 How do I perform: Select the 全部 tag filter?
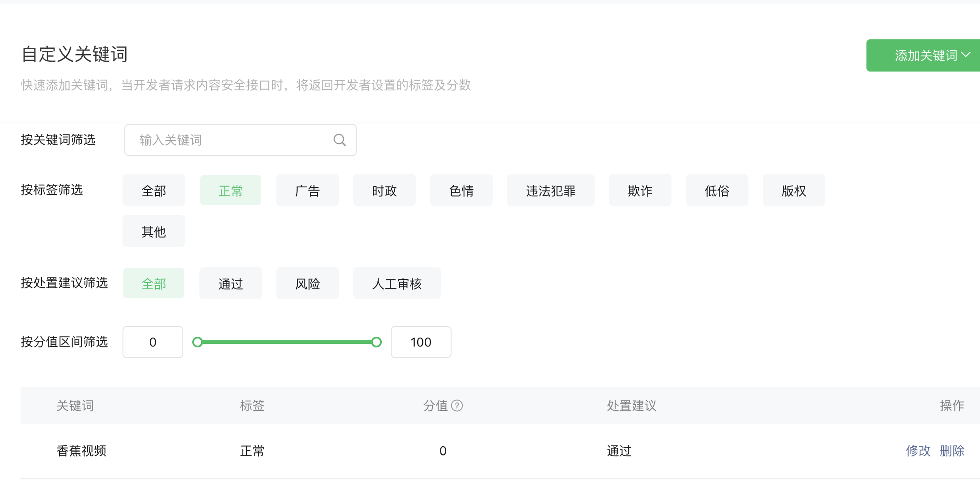click(154, 191)
